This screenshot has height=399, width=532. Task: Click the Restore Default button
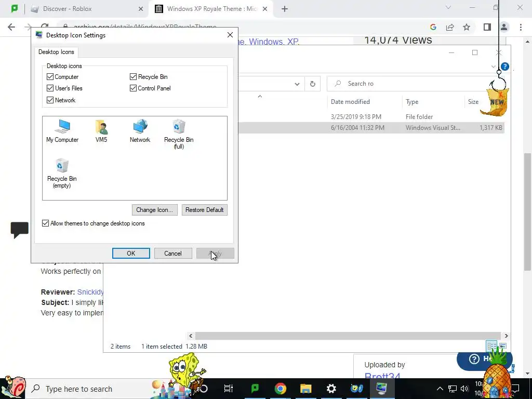(x=205, y=210)
